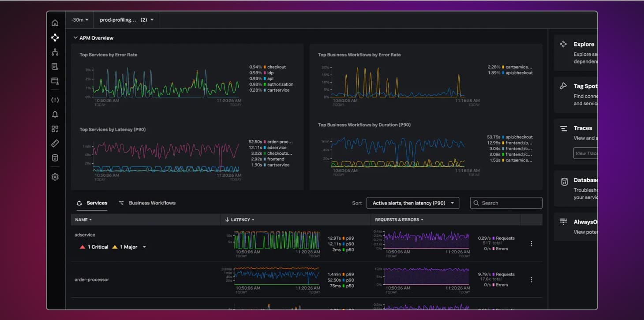Open the Dashboards grid icon
Image resolution: width=644 pixels, height=320 pixels.
point(55,129)
